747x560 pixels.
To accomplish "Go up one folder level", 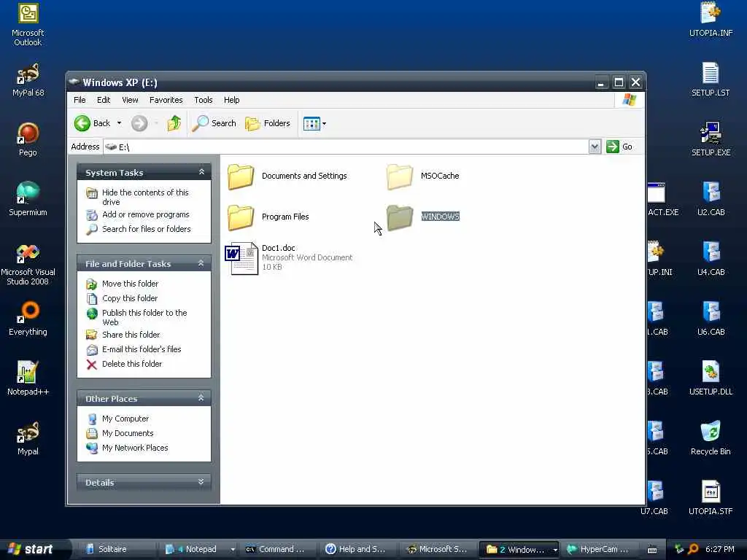I will pyautogui.click(x=174, y=123).
